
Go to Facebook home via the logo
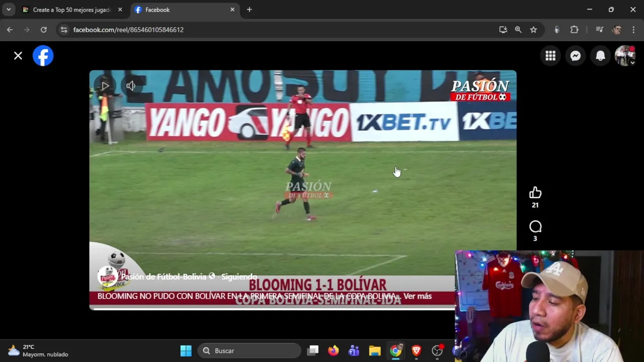pyautogui.click(x=43, y=56)
